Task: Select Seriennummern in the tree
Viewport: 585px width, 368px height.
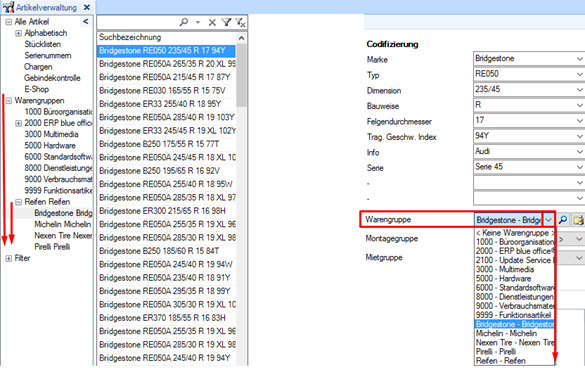Action: pos(48,56)
